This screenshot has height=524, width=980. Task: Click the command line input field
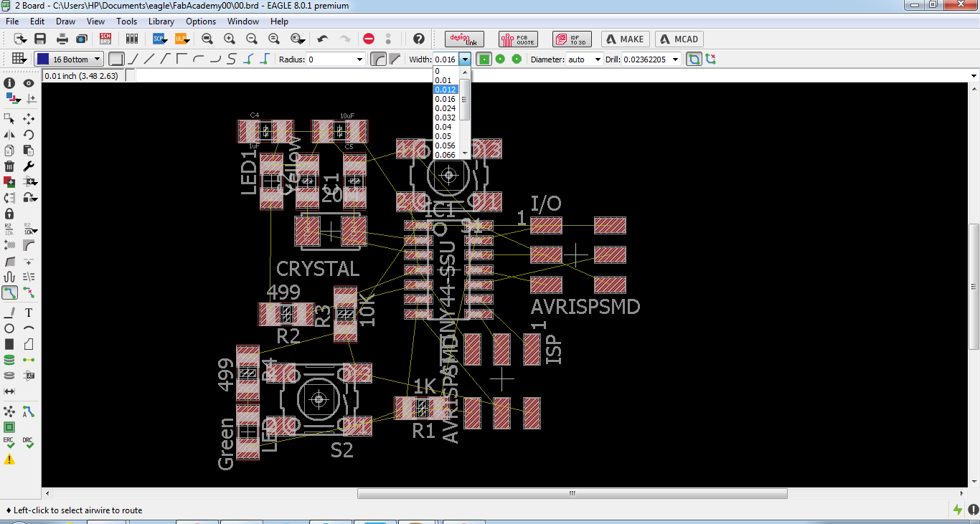pos(551,75)
